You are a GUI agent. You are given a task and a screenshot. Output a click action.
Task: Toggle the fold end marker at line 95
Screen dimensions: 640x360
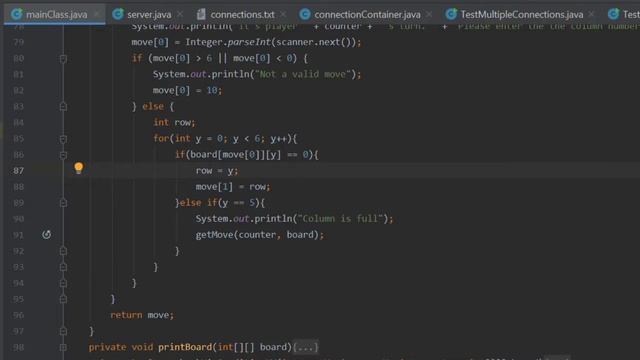(x=63, y=299)
